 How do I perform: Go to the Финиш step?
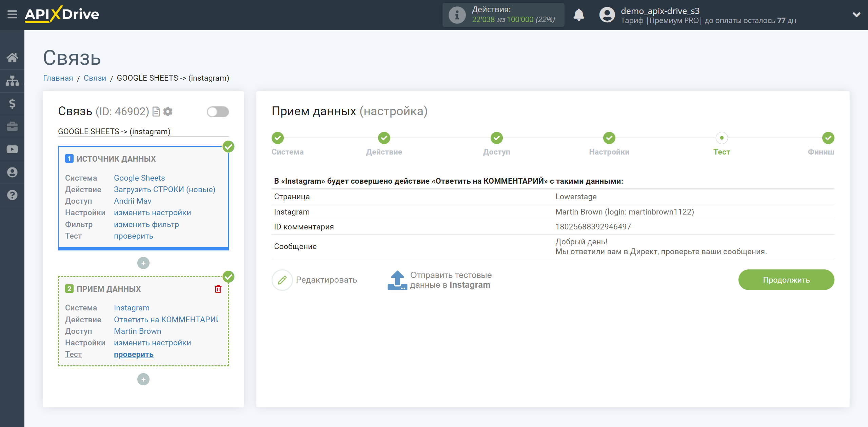[828, 138]
